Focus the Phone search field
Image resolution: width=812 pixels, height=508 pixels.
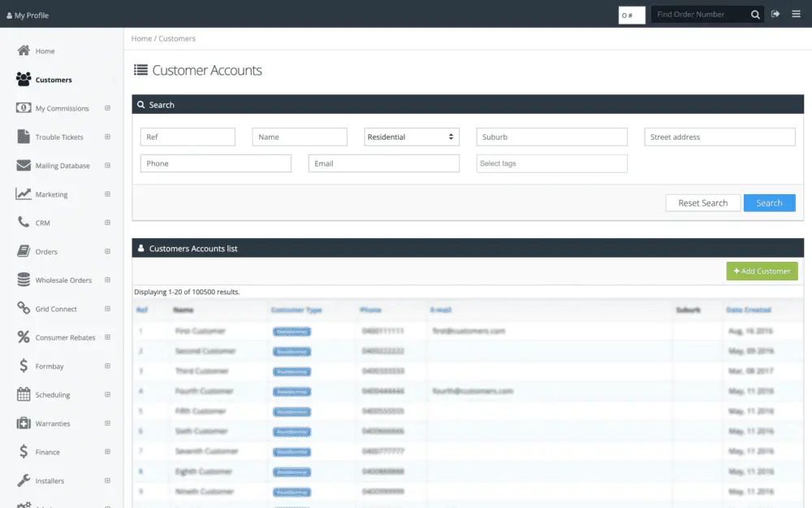215,163
